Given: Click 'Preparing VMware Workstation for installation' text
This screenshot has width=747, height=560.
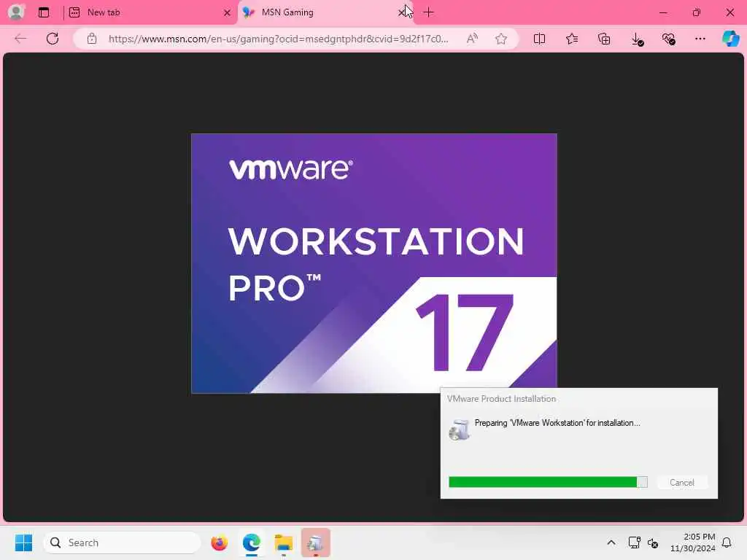Looking at the screenshot, I should (557, 423).
